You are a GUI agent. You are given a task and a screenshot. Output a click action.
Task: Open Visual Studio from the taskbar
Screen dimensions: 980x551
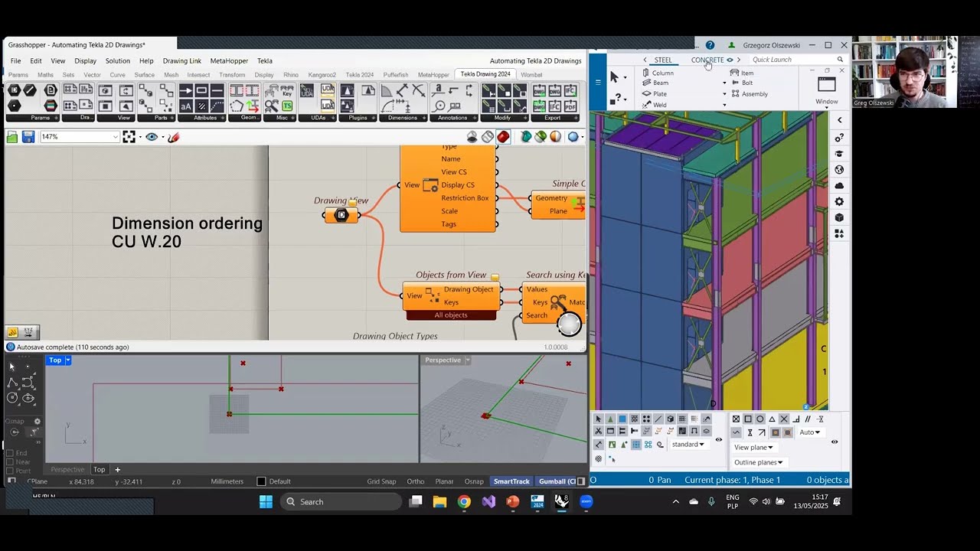[488, 502]
